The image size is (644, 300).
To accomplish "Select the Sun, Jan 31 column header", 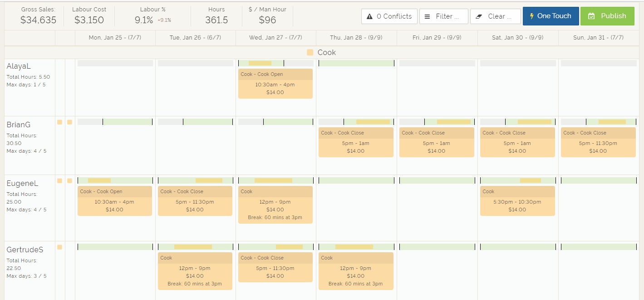I will pos(598,37).
